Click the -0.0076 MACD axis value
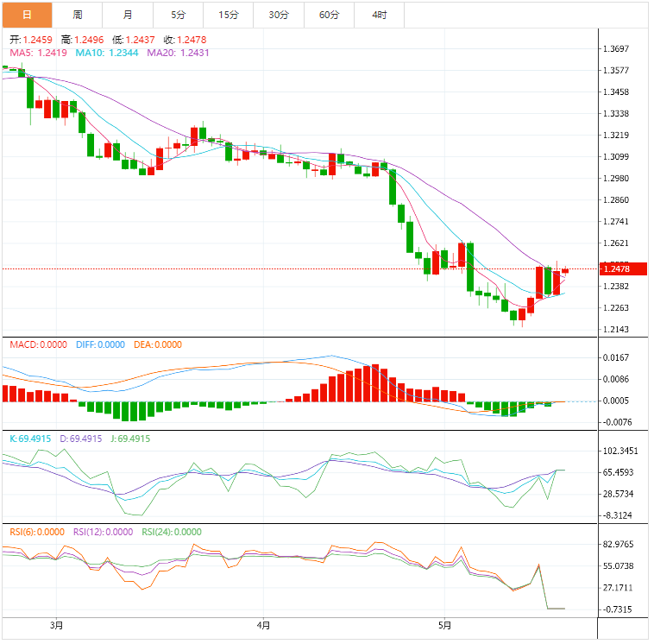Viewport: 654px width, 644px height. click(617, 422)
